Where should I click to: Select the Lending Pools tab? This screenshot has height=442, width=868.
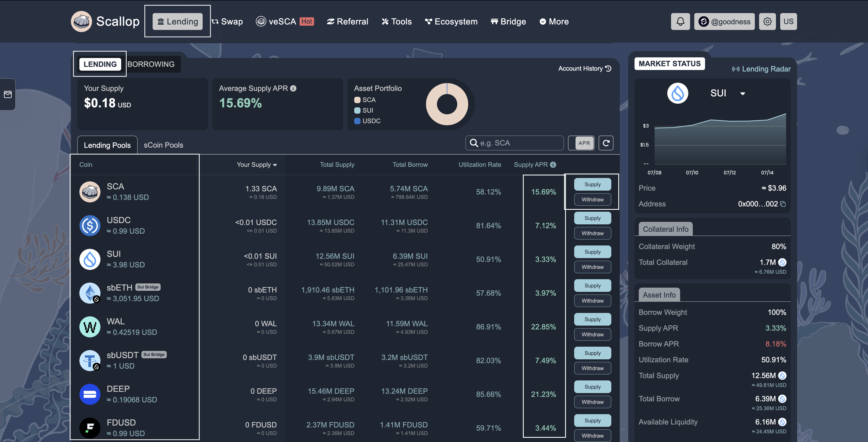click(x=107, y=145)
